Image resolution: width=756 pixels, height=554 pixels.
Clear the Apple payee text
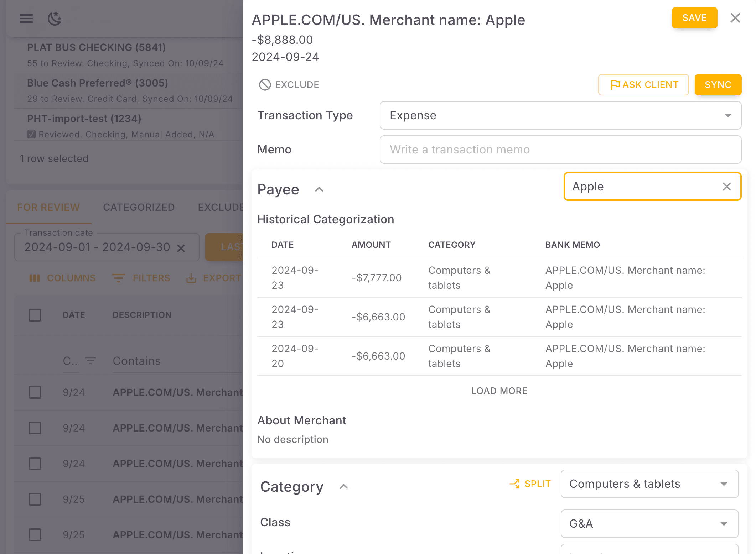click(x=727, y=186)
